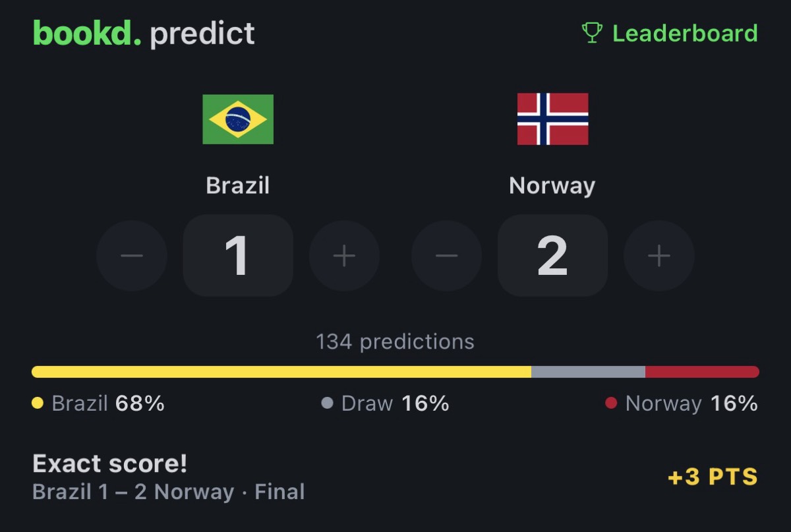Select Norway's score box showing 2
Viewport: 791px width, 532px height.
click(552, 256)
